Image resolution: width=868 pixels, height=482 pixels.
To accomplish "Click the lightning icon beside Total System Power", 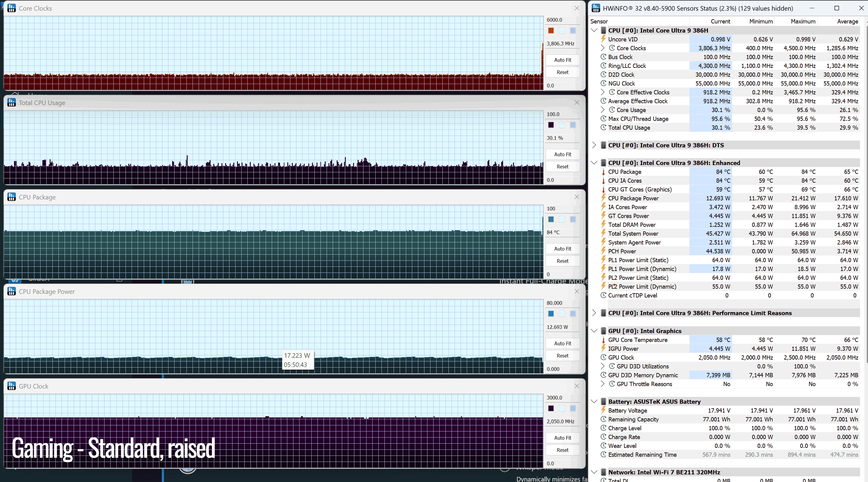I will [x=604, y=234].
